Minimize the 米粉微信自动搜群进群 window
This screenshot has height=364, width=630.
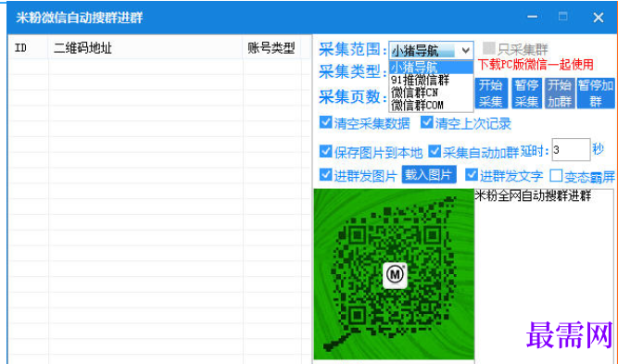[533, 17]
